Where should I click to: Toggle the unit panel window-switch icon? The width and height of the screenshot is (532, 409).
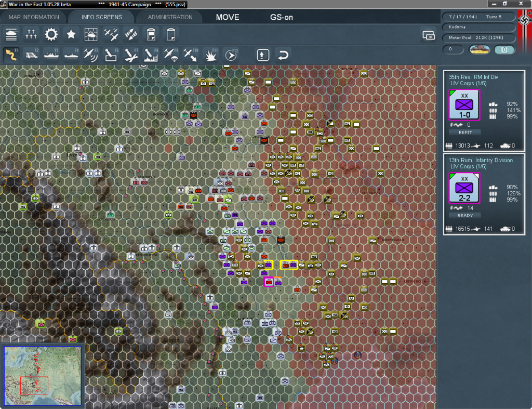tap(429, 35)
